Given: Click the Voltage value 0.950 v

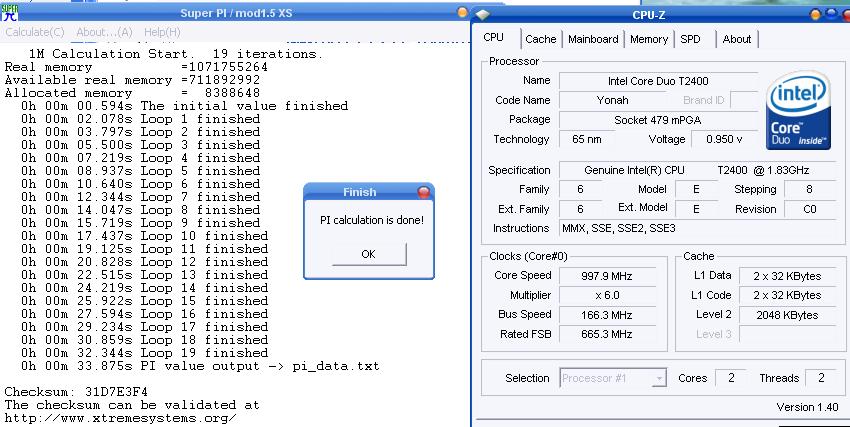Looking at the screenshot, I should pos(724,139).
